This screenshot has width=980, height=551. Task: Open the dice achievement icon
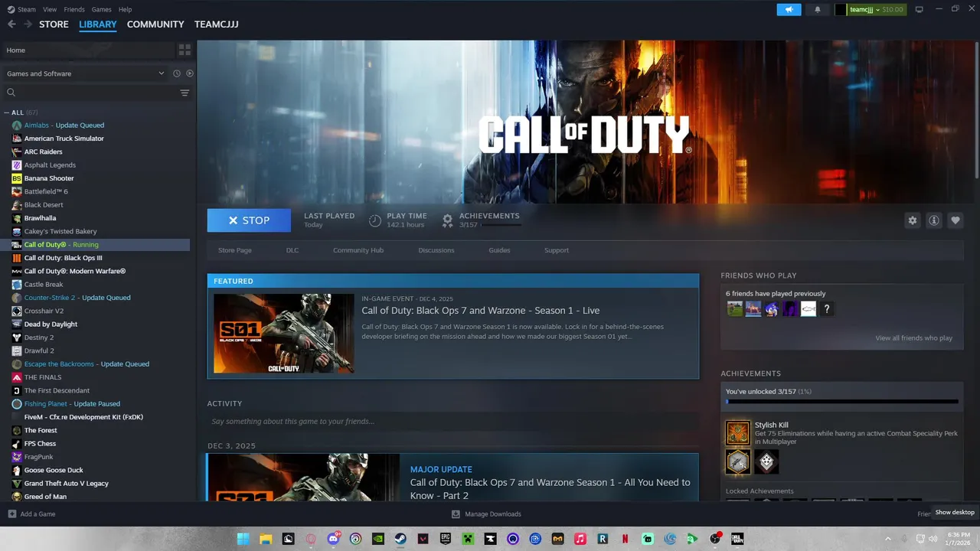coord(766,461)
